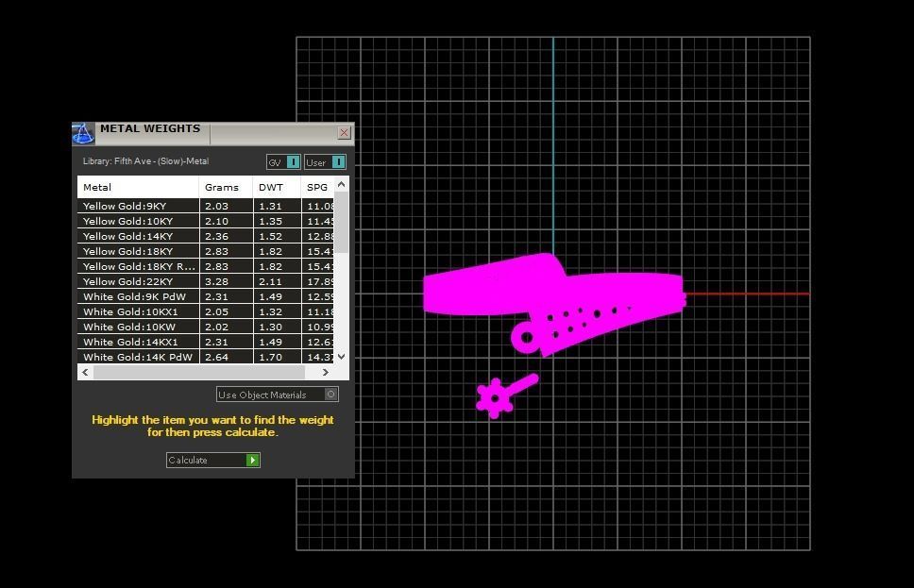The image size is (914, 588).
Task: Click the 2.64 grams value
Action: click(x=217, y=357)
